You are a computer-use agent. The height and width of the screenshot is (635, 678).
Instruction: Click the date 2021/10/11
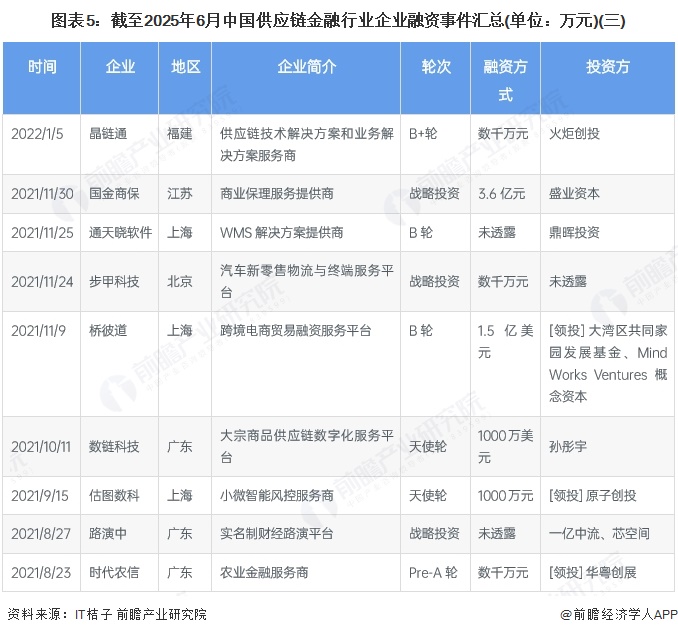(41, 447)
